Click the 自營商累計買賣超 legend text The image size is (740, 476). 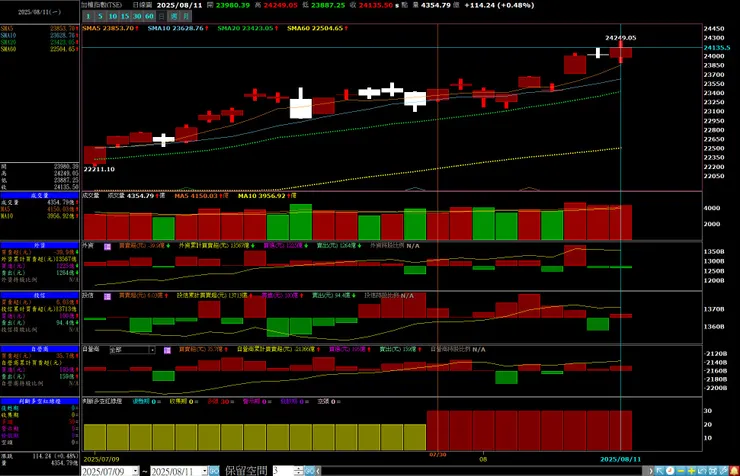coord(278,350)
